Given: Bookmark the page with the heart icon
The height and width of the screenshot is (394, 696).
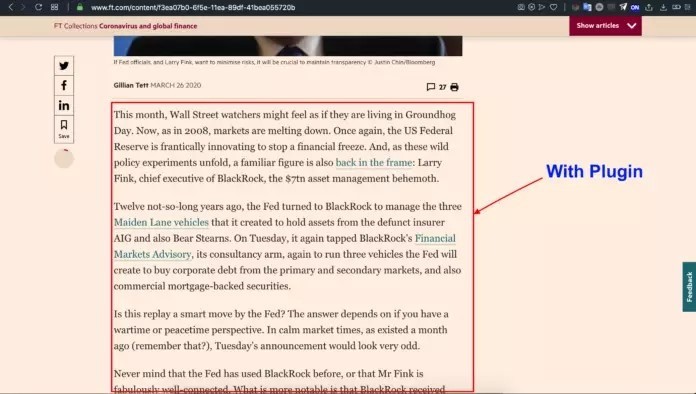Looking at the screenshot, I should (553, 7).
